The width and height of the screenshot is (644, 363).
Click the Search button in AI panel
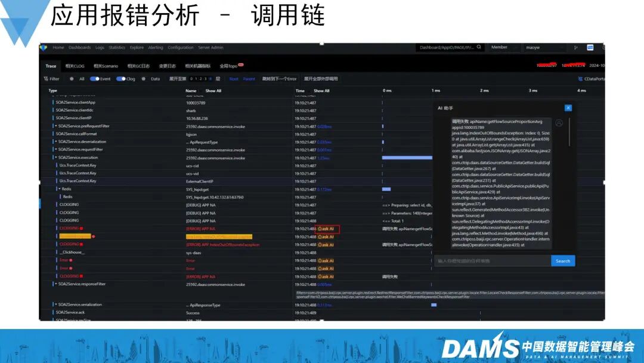pyautogui.click(x=563, y=261)
